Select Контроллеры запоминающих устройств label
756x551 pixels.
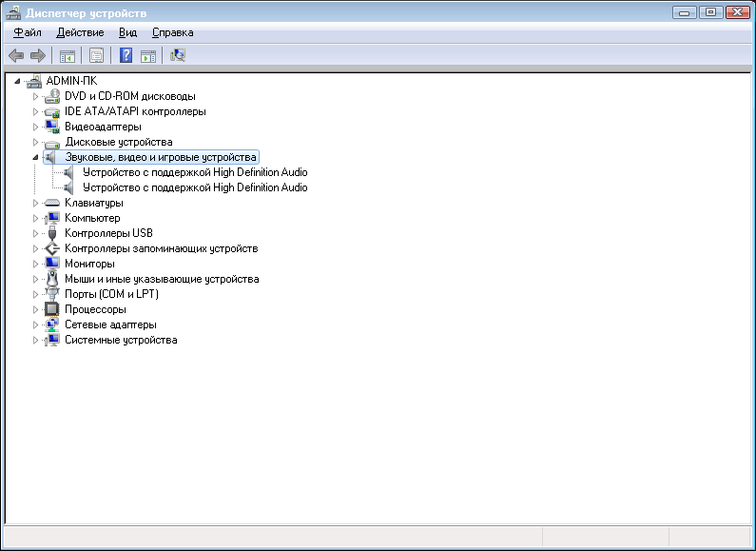[162, 248]
